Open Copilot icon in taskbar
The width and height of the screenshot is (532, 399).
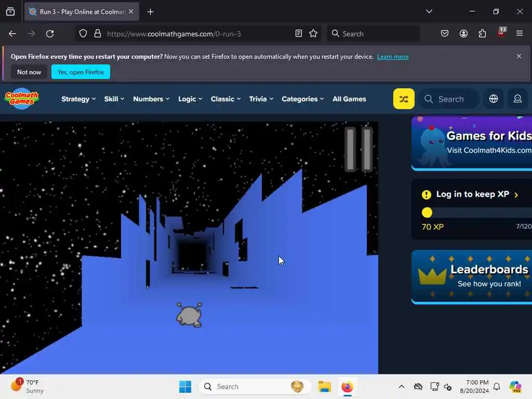point(515,387)
